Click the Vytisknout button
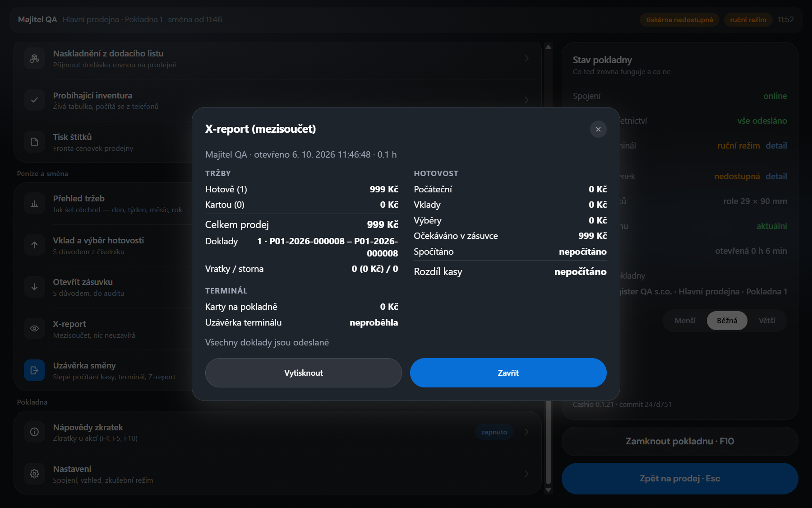The height and width of the screenshot is (508, 812). pos(304,373)
